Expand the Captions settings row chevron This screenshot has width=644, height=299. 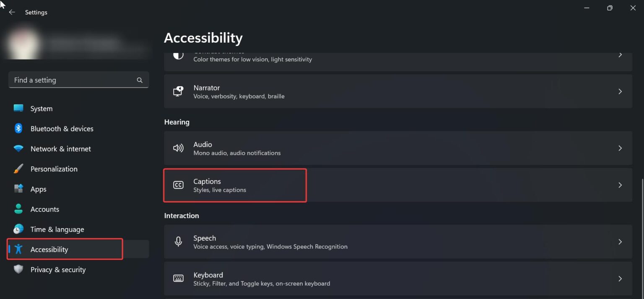[x=620, y=185]
